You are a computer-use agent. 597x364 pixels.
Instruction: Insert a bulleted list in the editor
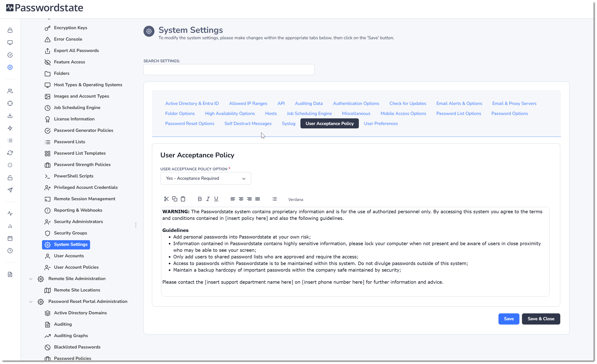coord(274,199)
